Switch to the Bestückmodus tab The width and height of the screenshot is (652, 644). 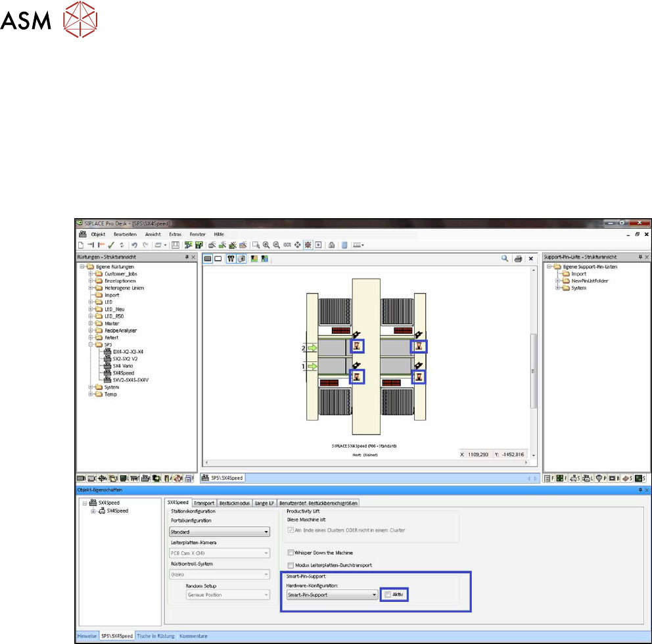pyautogui.click(x=235, y=503)
